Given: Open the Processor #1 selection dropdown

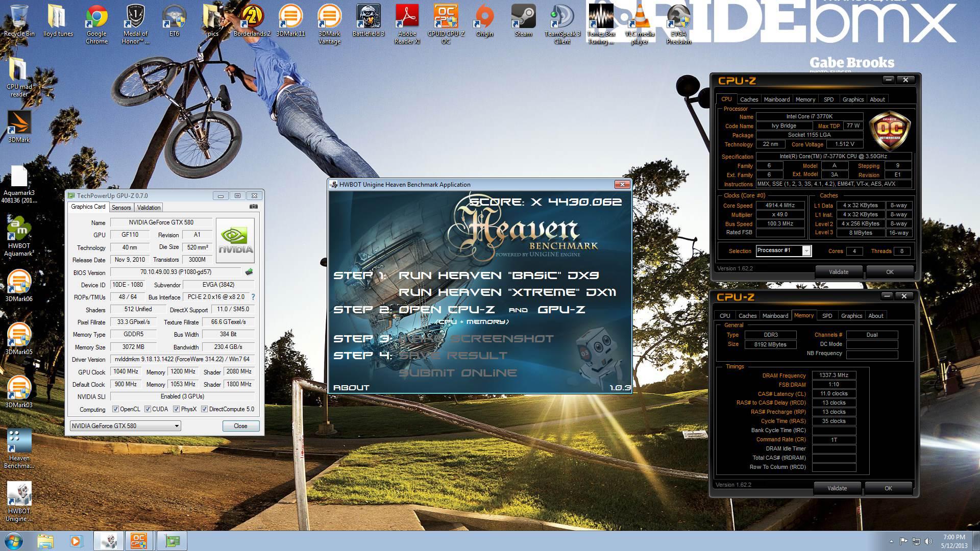Looking at the screenshot, I should 783,251.
